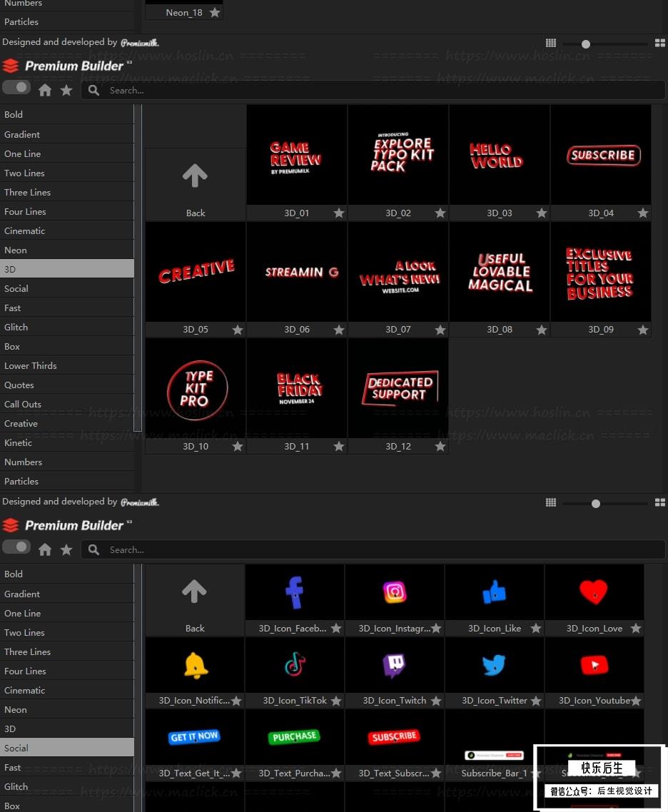Mark 3D_09 with its star icon
Screen dimensions: 668x812
click(643, 330)
